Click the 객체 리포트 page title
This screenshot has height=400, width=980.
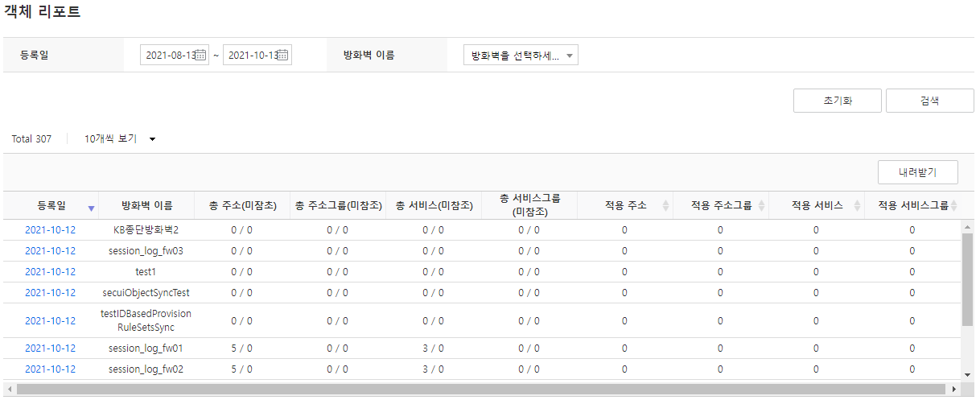coord(43,12)
